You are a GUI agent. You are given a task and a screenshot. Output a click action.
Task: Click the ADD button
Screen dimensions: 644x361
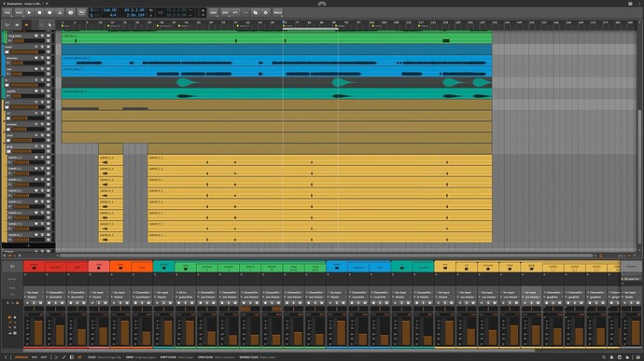pyautogui.click(x=213, y=13)
